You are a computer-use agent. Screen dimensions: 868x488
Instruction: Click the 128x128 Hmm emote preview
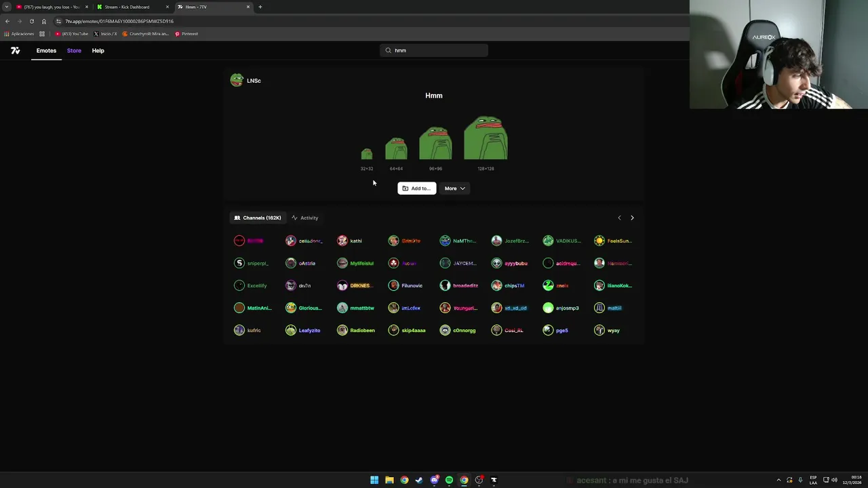click(486, 138)
